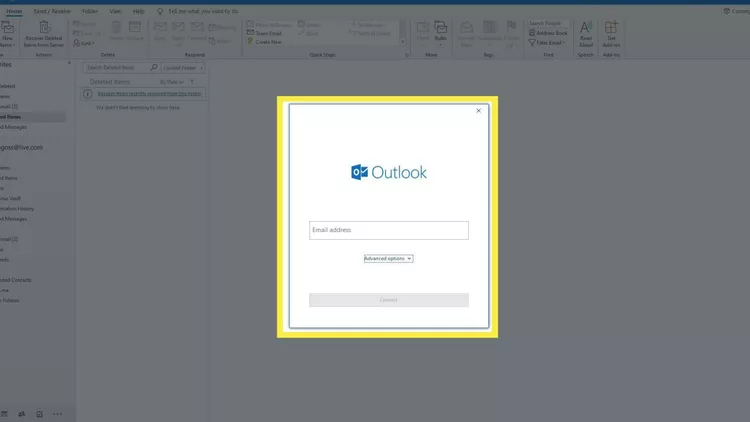Viewport: 750px width, 422px height.
Task: Click the Search People field
Action: pyautogui.click(x=548, y=23)
